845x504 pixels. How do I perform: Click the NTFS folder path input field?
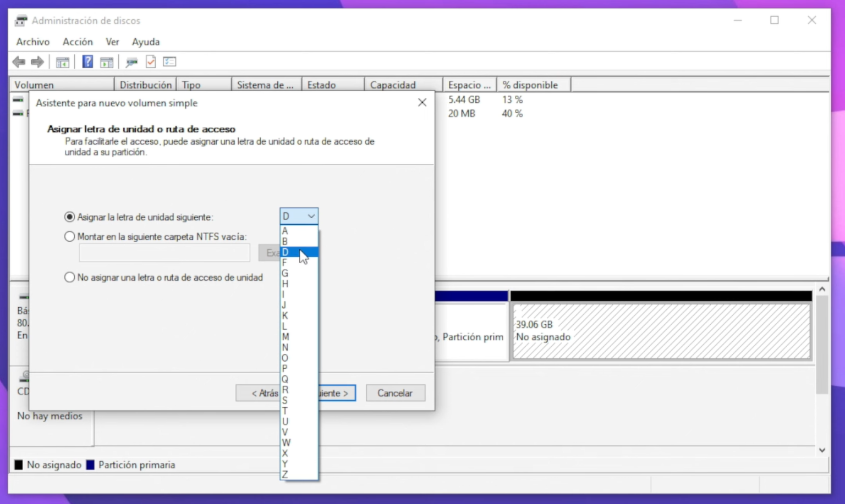tap(164, 253)
